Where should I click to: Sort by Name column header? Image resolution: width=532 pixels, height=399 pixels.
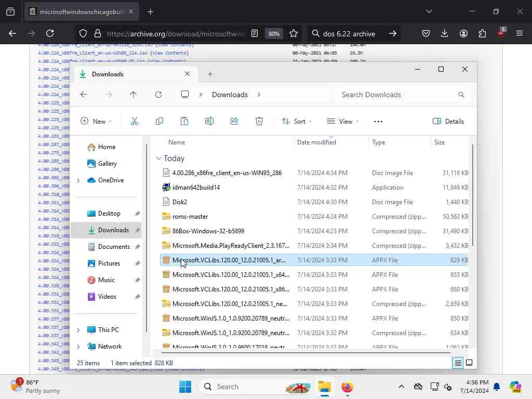pos(177,142)
